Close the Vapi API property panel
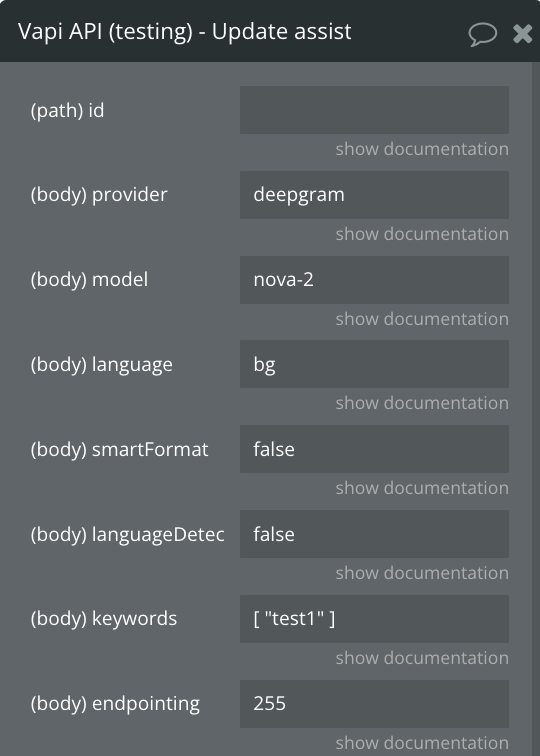This screenshot has width=540, height=756. click(x=523, y=34)
